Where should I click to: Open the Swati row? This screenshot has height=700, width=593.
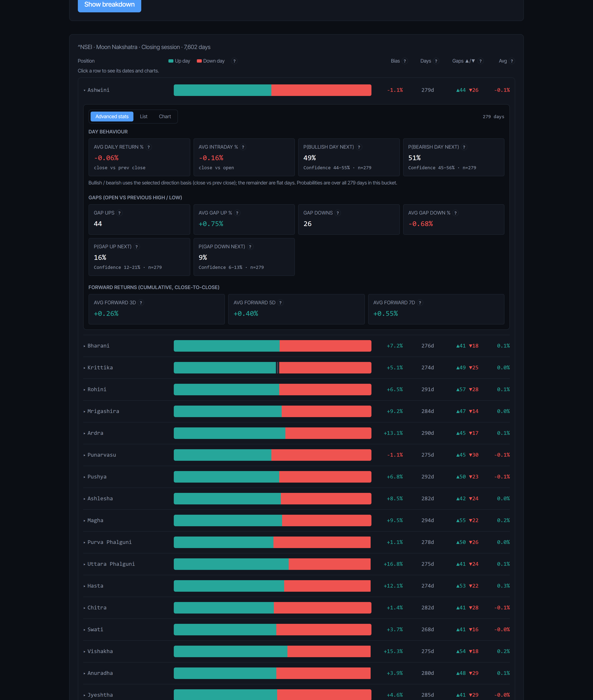point(296,630)
